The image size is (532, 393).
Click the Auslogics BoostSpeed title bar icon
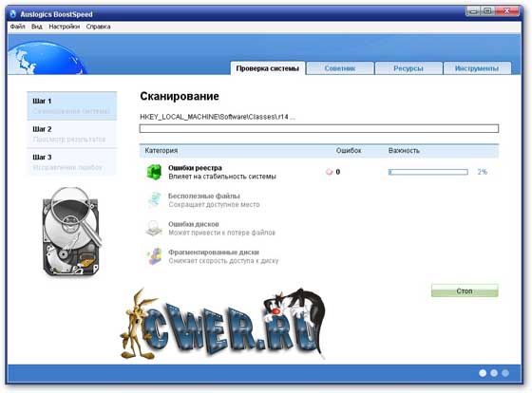pyautogui.click(x=13, y=14)
